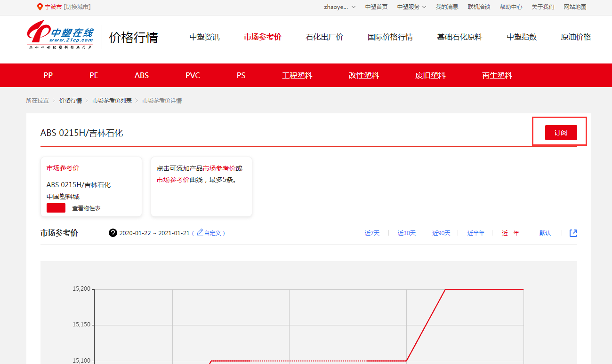The height and width of the screenshot is (364, 612).
Task: Select 默认 default time range
Action: (x=545, y=233)
